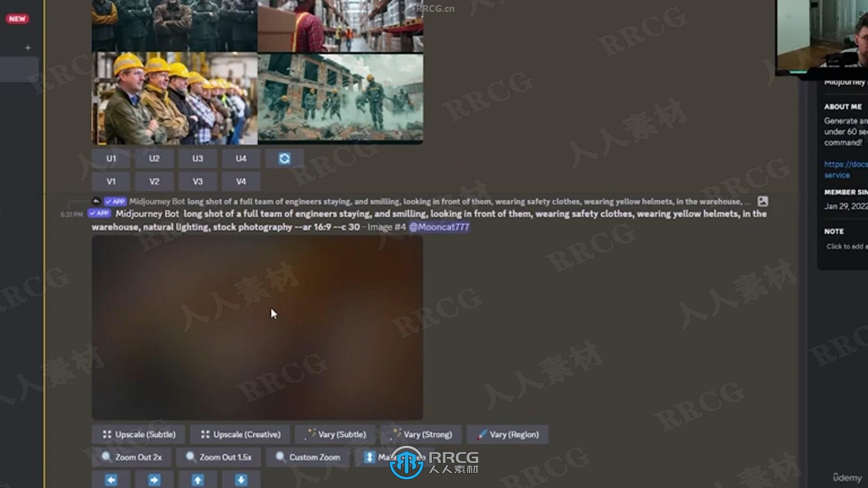Select the U1 upscale button
The image size is (868, 488).
(x=111, y=158)
